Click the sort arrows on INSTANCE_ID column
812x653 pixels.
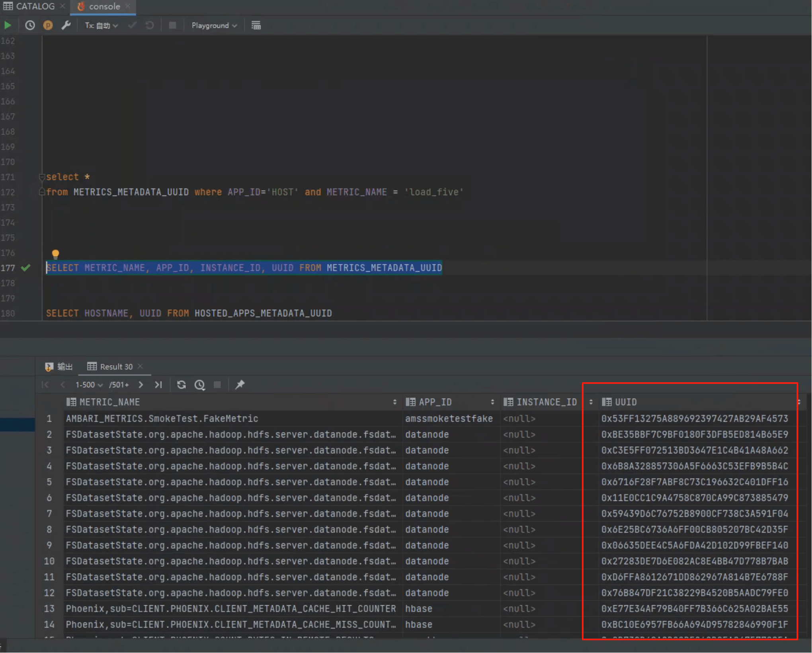tap(591, 402)
